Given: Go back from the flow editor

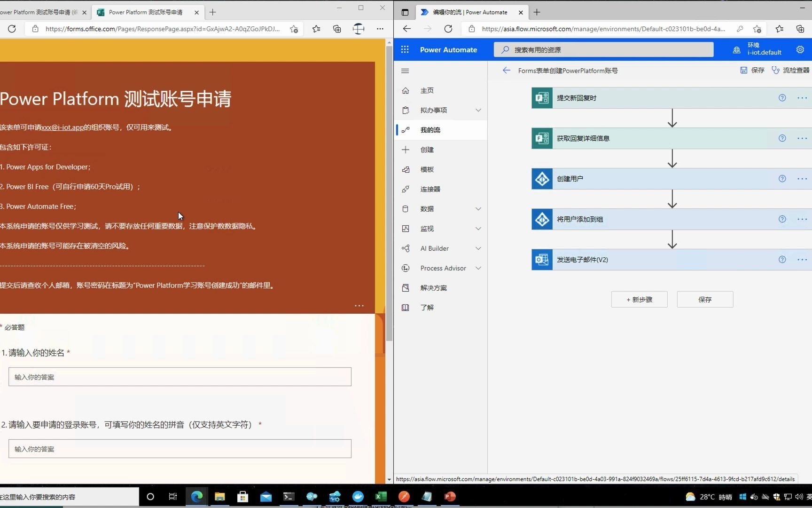Looking at the screenshot, I should point(506,71).
